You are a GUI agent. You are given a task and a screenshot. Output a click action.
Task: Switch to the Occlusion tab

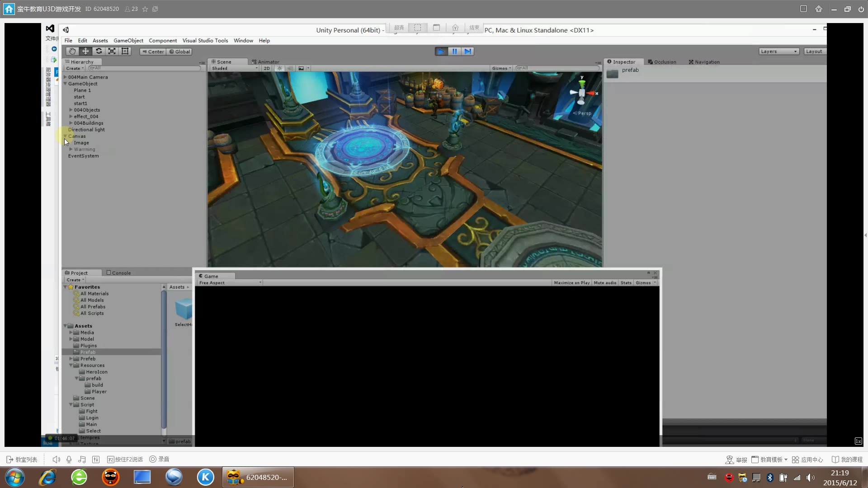click(x=662, y=62)
